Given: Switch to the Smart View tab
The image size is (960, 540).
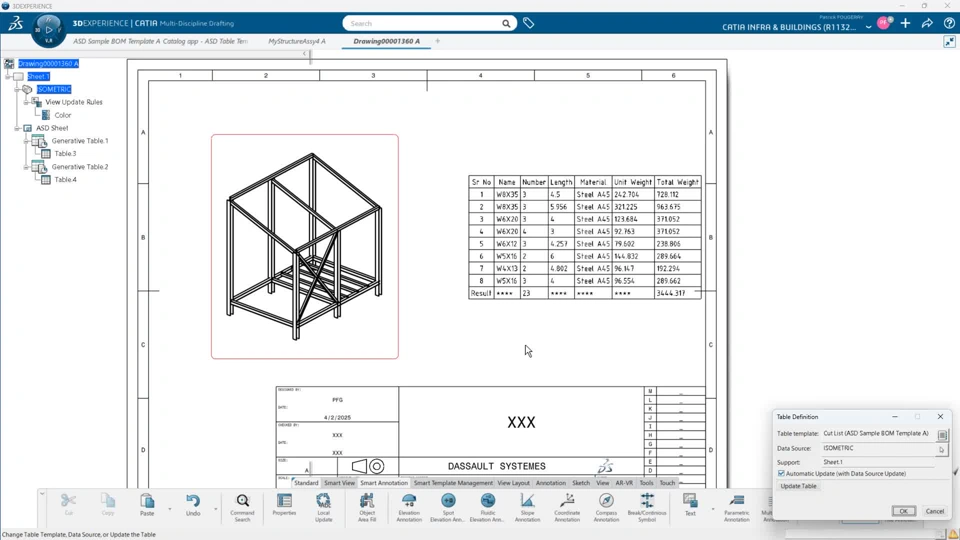Looking at the screenshot, I should 339,483.
